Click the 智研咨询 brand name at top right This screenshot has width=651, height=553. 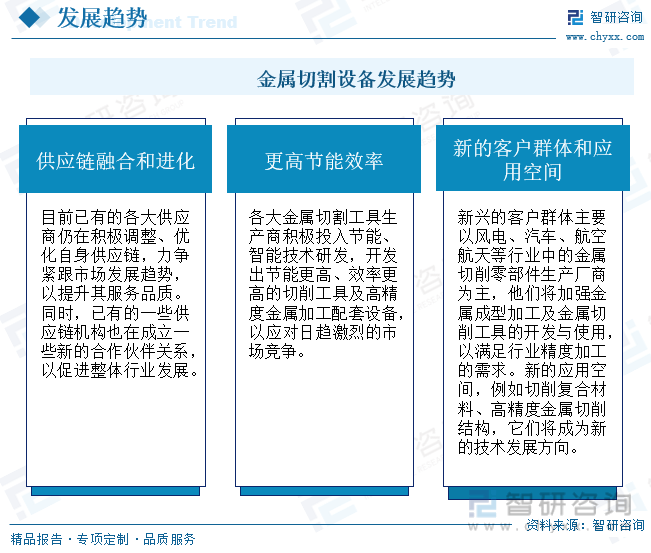[616, 17]
